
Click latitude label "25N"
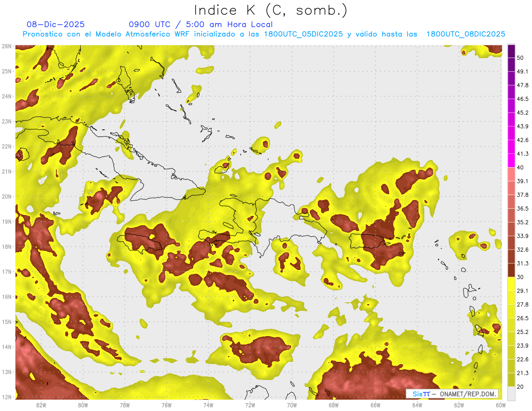pyautogui.click(x=7, y=71)
